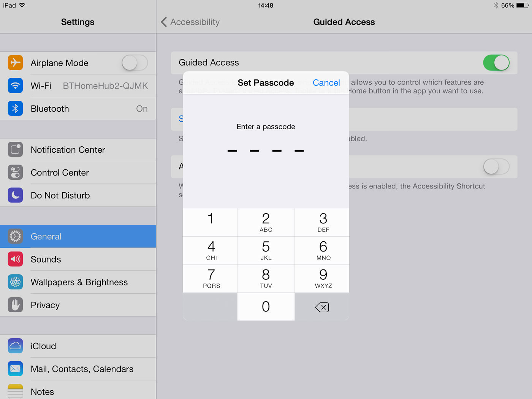
Task: Select General in the settings list
Action: 78,236
